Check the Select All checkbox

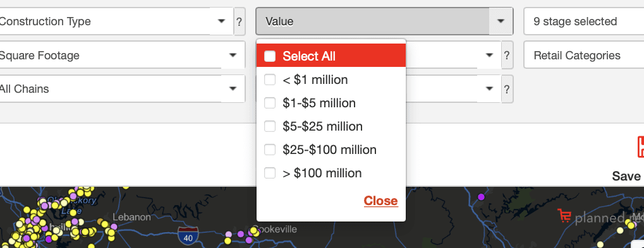pos(270,56)
